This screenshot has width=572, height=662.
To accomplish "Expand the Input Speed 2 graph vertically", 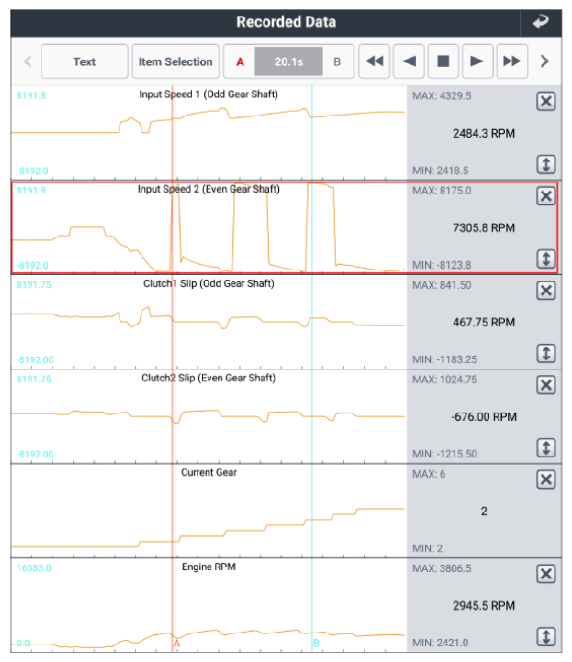I will 546,259.
